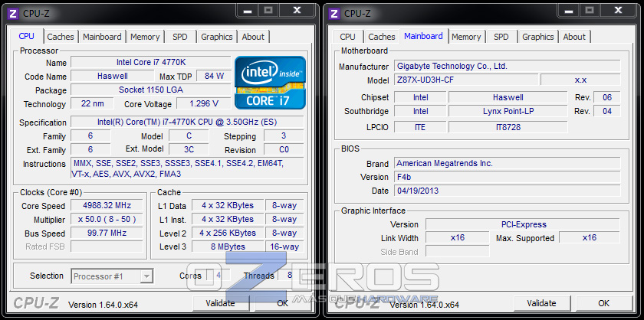
Task: Click the empty Rated FSB field
Action: click(x=107, y=247)
